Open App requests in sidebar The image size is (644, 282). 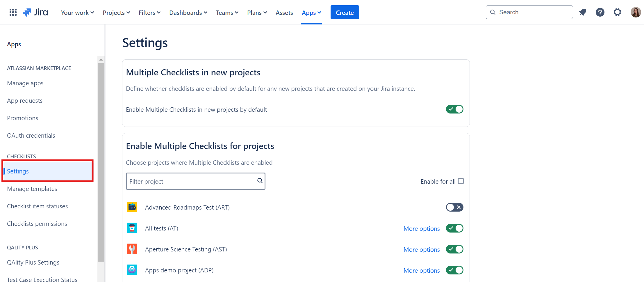pos(25,101)
